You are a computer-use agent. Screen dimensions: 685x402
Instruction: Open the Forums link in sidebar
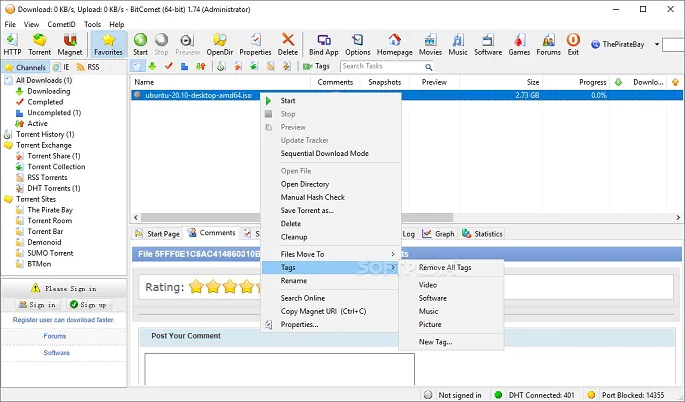point(55,336)
